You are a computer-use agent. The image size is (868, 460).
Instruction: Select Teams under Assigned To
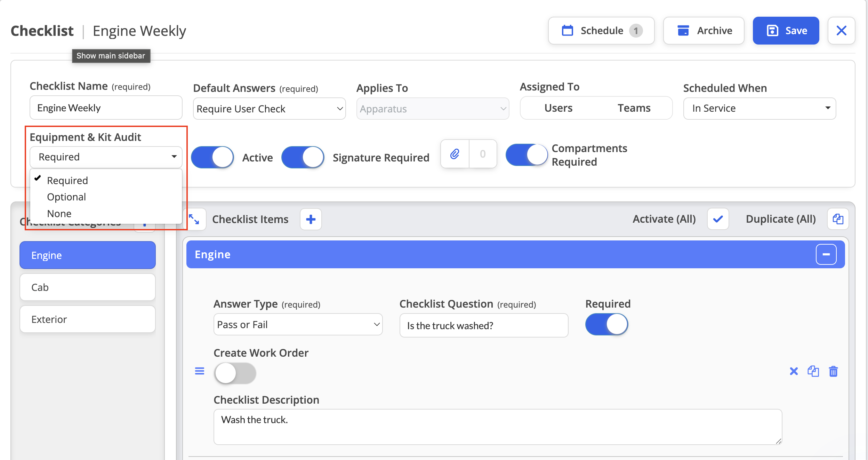tap(634, 108)
